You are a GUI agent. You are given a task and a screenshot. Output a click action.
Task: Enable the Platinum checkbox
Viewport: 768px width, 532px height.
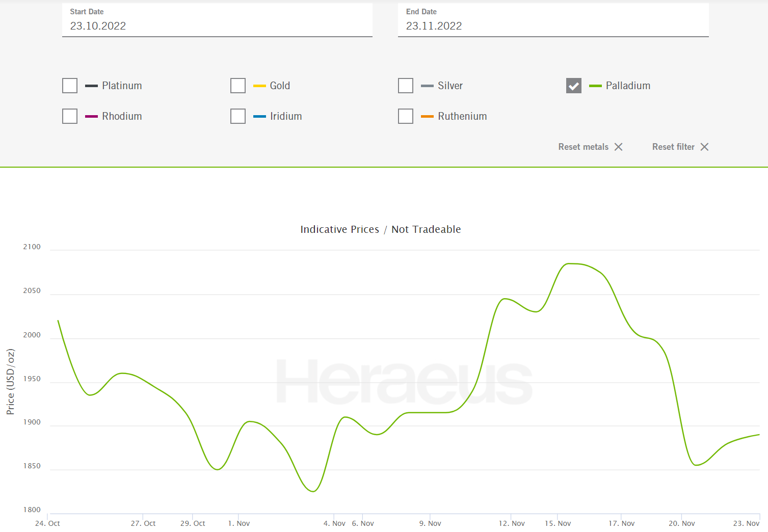click(70, 86)
